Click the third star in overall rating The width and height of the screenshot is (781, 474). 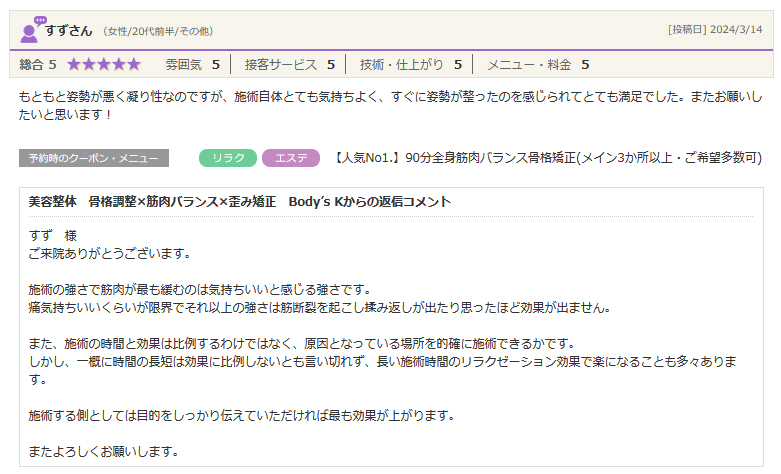tap(104, 65)
